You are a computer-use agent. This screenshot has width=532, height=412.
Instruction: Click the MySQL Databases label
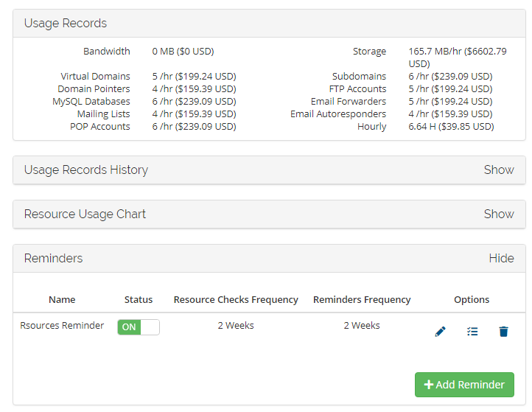coord(91,102)
